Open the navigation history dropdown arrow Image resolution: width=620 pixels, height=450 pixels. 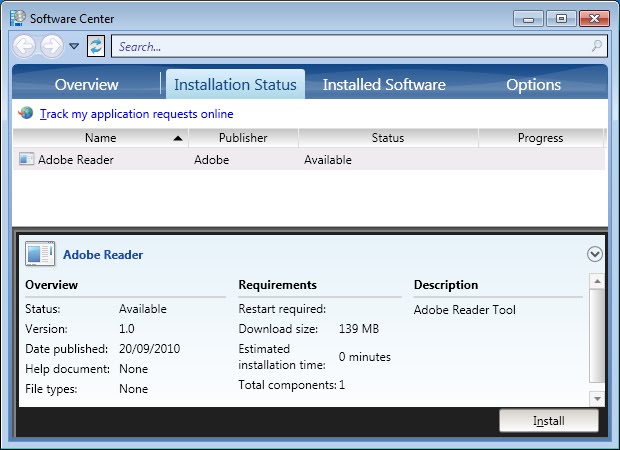click(74, 46)
